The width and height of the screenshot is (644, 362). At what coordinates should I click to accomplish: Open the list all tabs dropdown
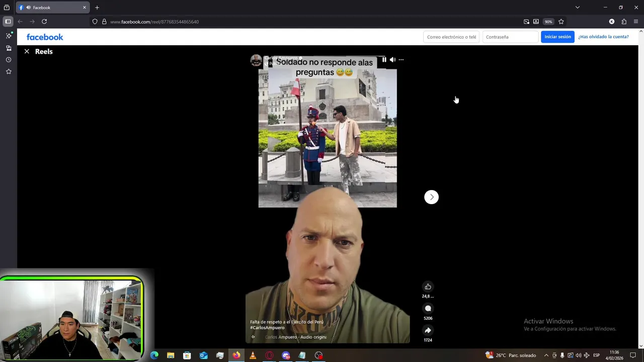577,8
